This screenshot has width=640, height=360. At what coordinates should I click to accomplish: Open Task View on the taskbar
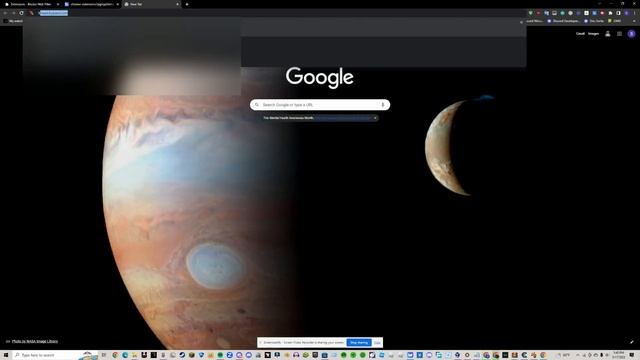pos(104,355)
